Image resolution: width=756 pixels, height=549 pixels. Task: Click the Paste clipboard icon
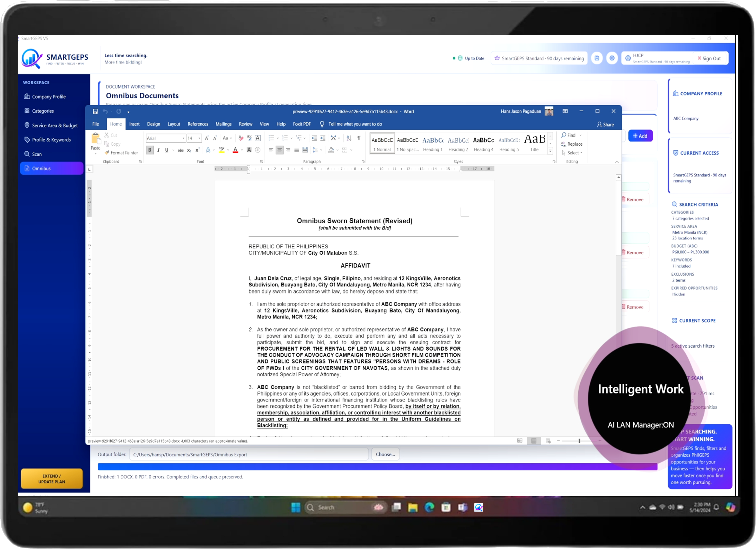(x=95, y=138)
